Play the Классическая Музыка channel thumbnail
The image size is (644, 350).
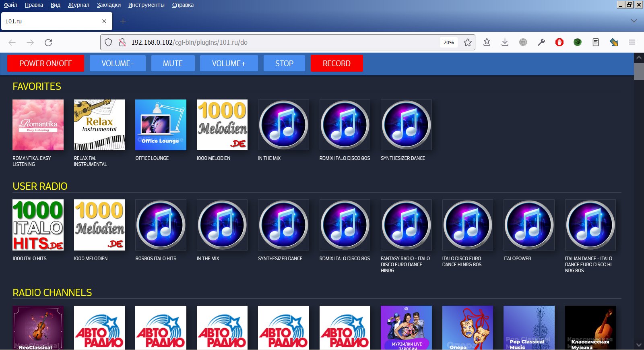click(x=590, y=327)
